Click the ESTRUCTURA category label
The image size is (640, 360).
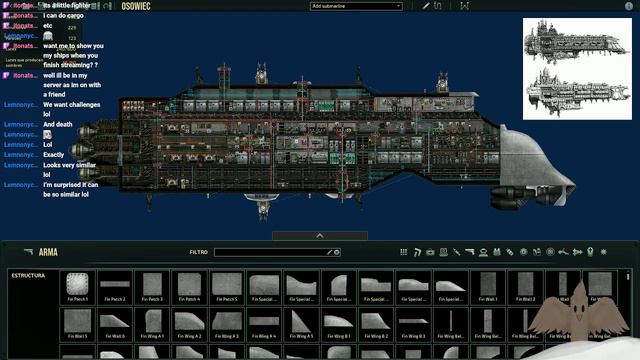(28, 276)
